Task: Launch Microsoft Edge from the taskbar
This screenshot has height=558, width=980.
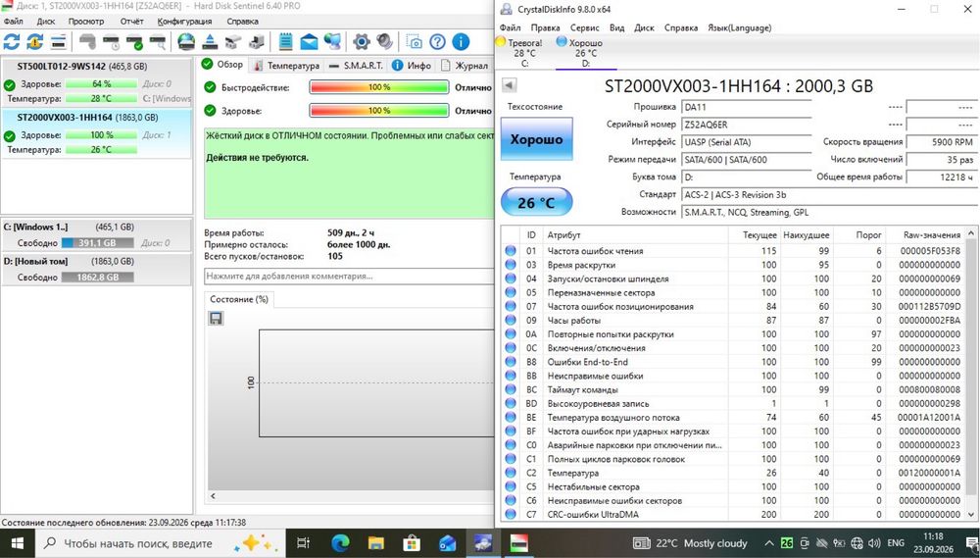Action: [339, 543]
